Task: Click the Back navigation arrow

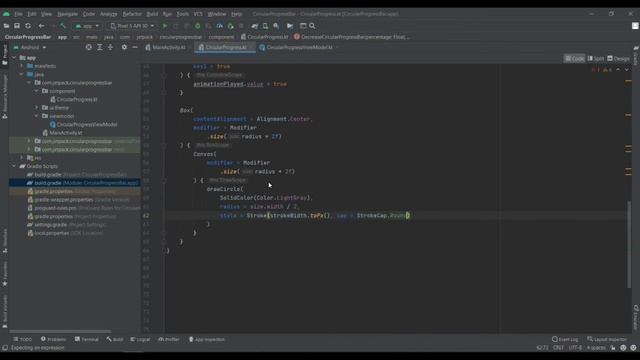Action: (41, 26)
